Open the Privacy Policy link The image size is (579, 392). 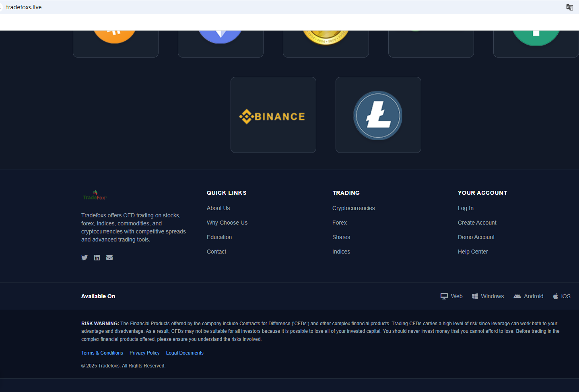pos(144,353)
